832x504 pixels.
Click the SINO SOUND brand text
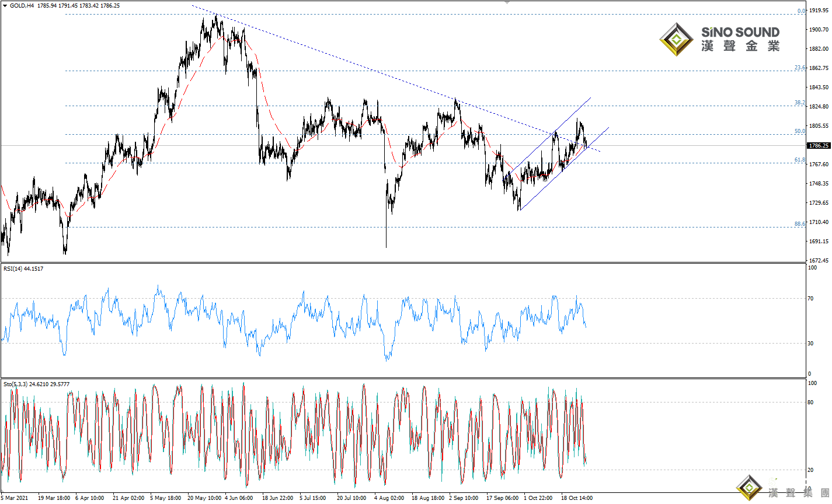pyautogui.click(x=740, y=33)
